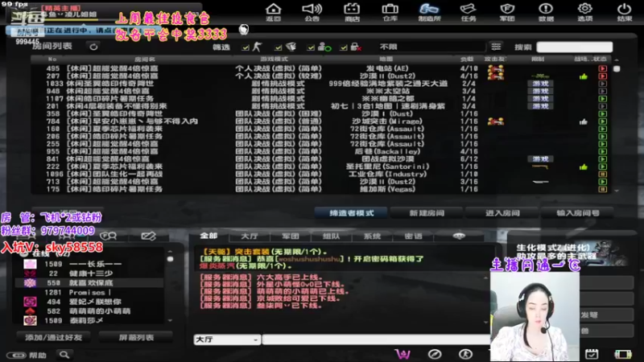Click the green ticket icon at bottom right

(622, 354)
